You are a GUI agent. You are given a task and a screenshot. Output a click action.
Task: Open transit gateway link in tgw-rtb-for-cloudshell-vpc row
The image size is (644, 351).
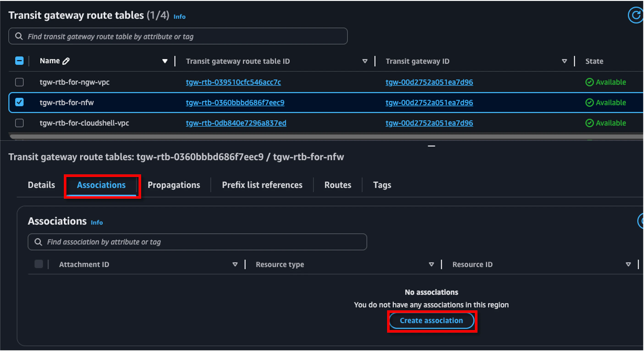(x=429, y=123)
